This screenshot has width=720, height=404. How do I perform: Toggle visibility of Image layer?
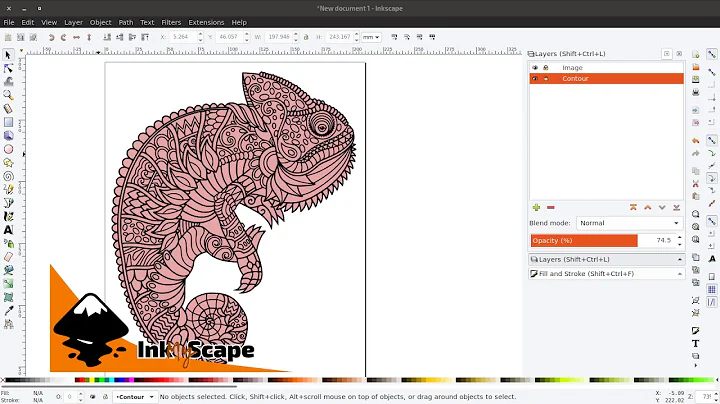(x=535, y=67)
